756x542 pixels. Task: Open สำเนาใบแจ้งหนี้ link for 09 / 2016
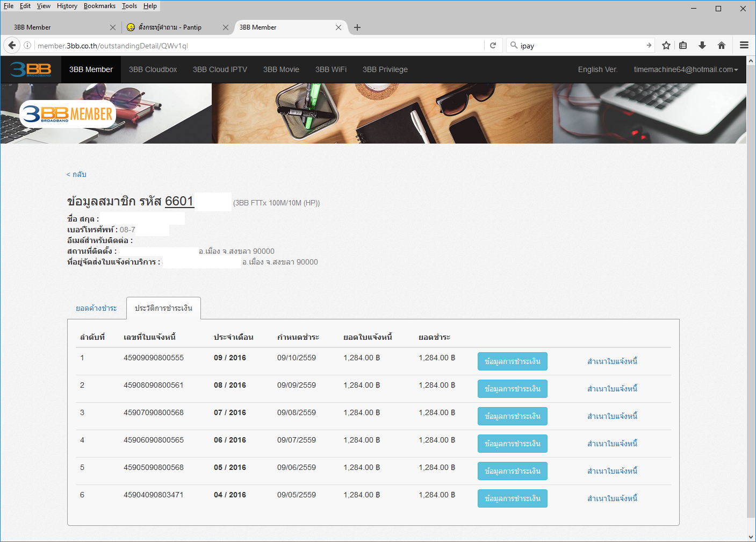point(612,361)
